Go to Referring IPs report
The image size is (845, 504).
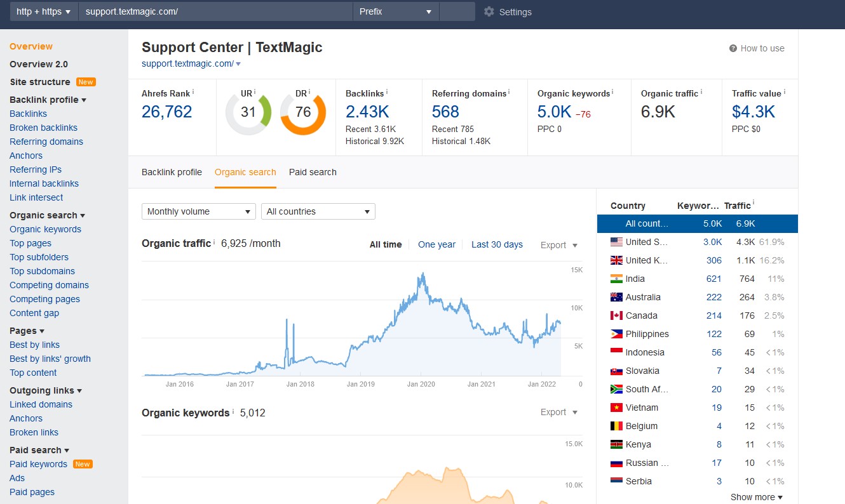click(36, 169)
